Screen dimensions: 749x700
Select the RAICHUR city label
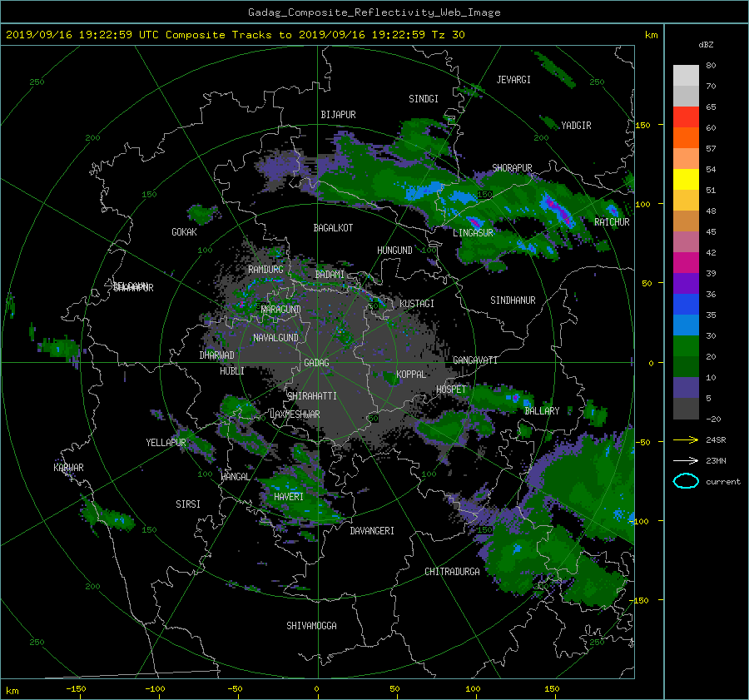(612, 222)
